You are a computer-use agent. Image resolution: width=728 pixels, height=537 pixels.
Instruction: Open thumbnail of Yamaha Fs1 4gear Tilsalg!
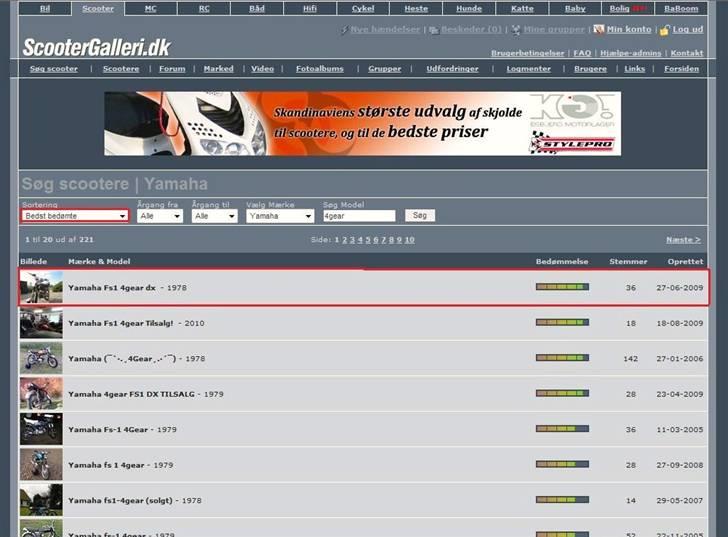click(x=41, y=323)
